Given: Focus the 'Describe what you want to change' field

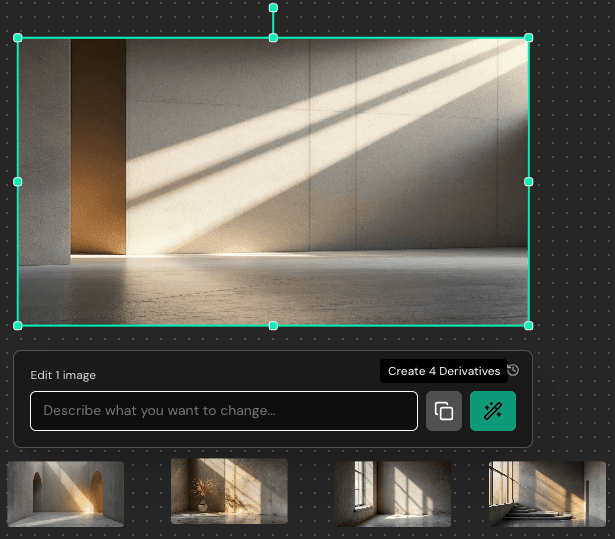Looking at the screenshot, I should [223, 411].
